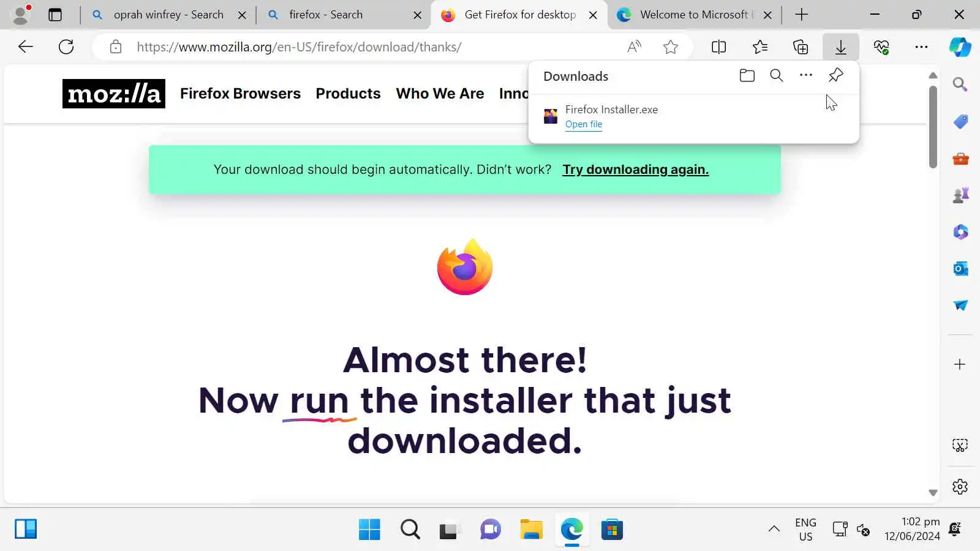View site information lock icon

click(x=116, y=47)
